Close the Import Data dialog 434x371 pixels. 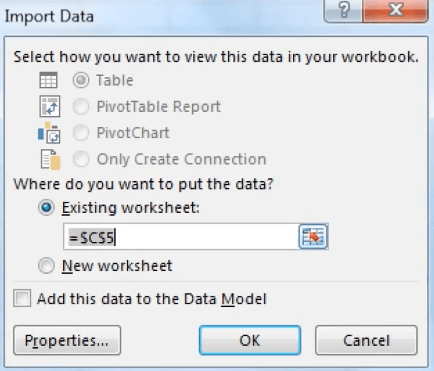396,10
